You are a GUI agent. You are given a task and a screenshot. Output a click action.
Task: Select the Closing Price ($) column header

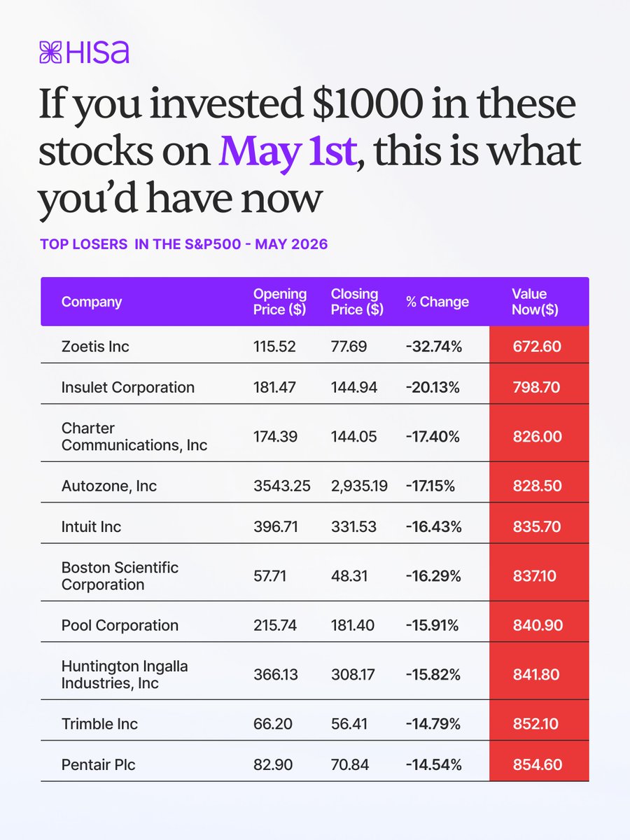tap(357, 302)
